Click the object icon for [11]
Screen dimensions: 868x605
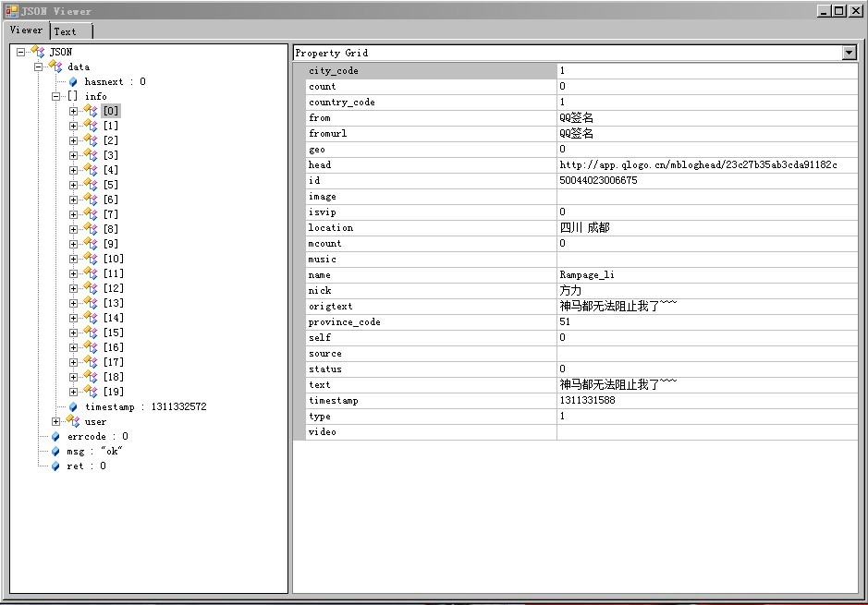(91, 273)
